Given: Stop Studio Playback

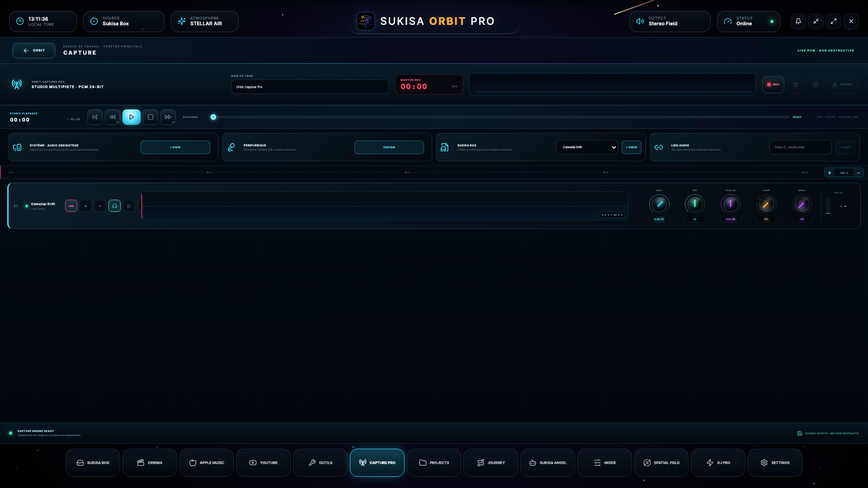Looking at the screenshot, I should tap(151, 117).
